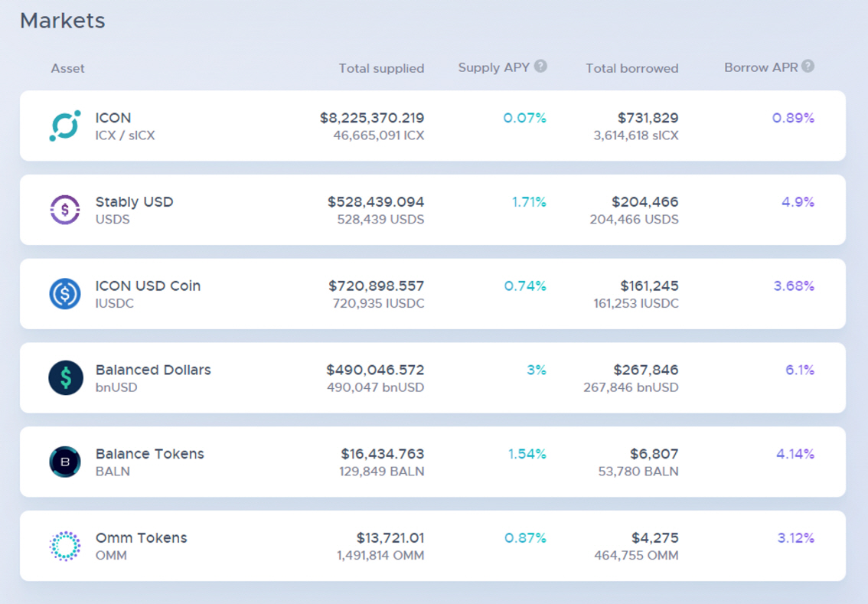868x604 pixels.
Task: Click the Balanced Dollars green dollar logo
Action: tap(66, 378)
